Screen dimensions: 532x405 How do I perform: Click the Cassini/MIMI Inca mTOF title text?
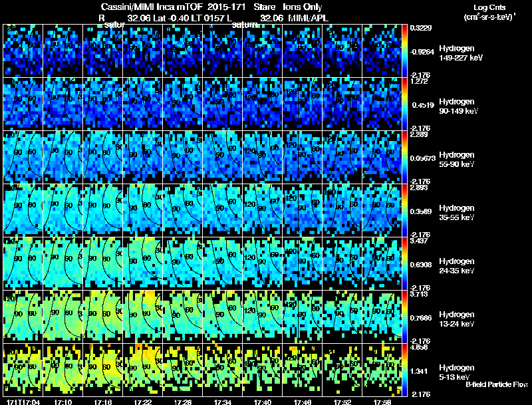152,7
